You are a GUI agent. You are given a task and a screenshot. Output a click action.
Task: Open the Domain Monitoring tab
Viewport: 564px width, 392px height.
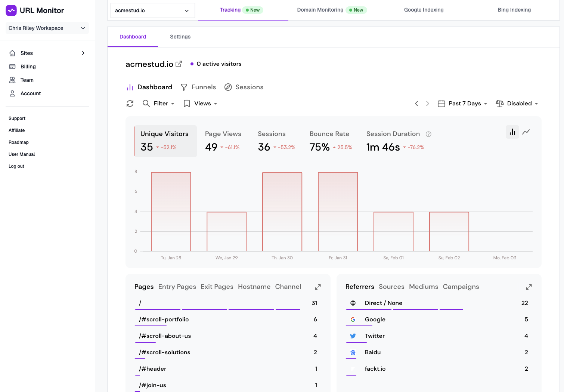[320, 10]
